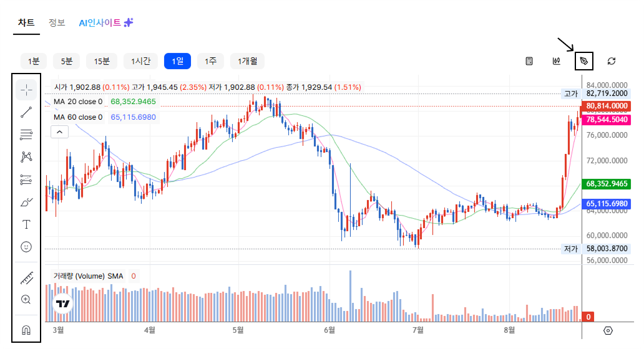Open the emoji sticker tool
The height and width of the screenshot is (349, 644).
(26, 247)
